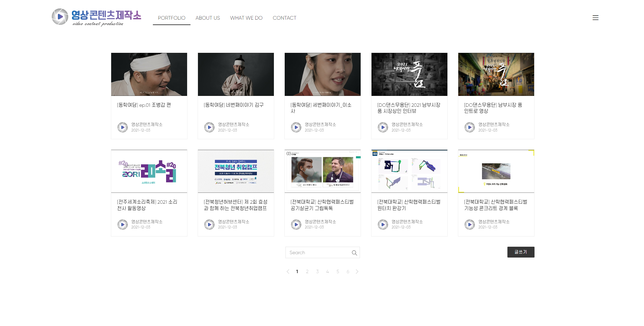
Task: Click author icon under 조병갑 편 card
Action: (x=123, y=127)
